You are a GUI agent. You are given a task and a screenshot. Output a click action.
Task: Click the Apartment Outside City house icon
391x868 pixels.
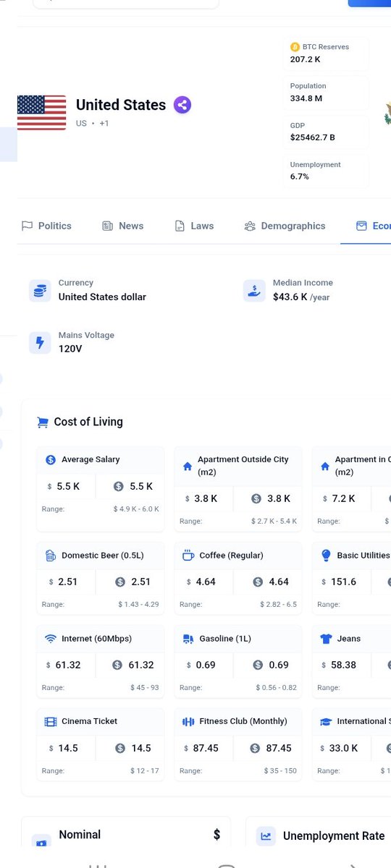pyautogui.click(x=188, y=466)
